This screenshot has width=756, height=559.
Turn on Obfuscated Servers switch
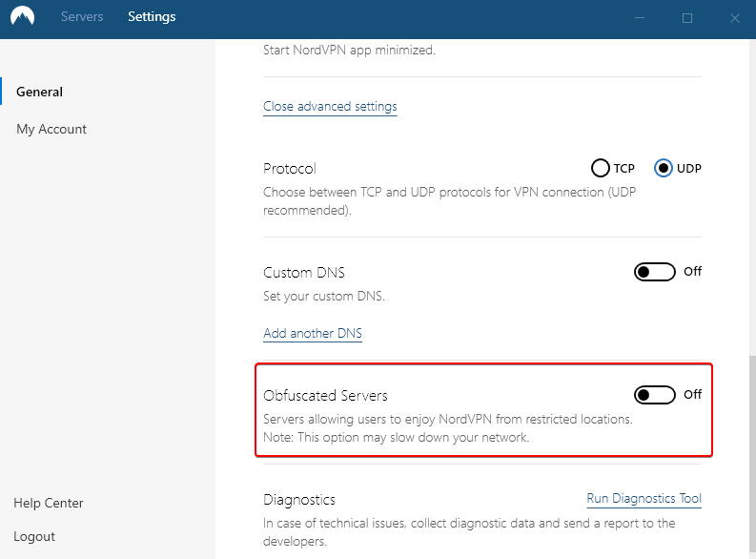(x=655, y=395)
